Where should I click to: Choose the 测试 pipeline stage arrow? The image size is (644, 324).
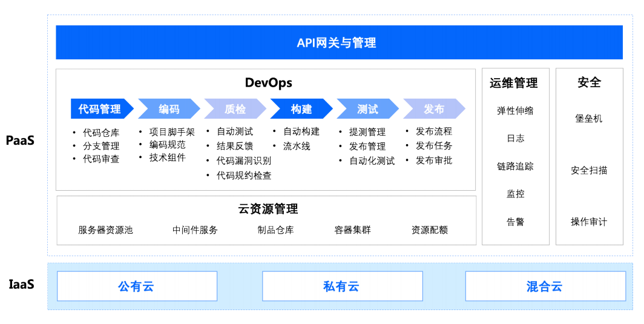(x=367, y=109)
